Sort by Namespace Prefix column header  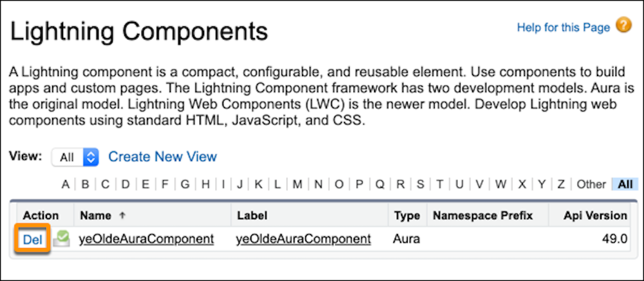(x=482, y=215)
